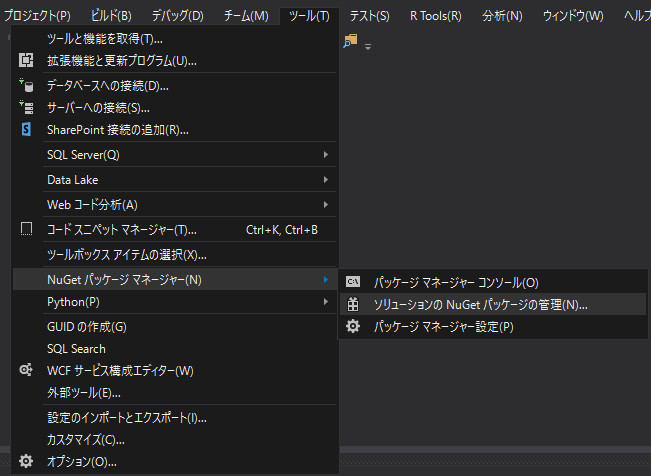Select 拡張機能と更新プログラム(U)...

point(175,61)
